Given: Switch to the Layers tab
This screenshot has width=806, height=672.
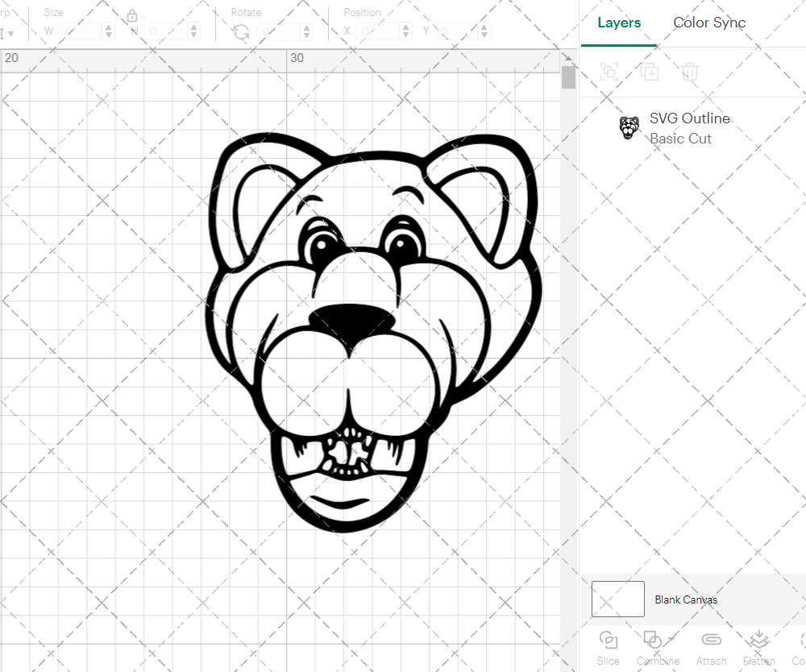Looking at the screenshot, I should [618, 23].
